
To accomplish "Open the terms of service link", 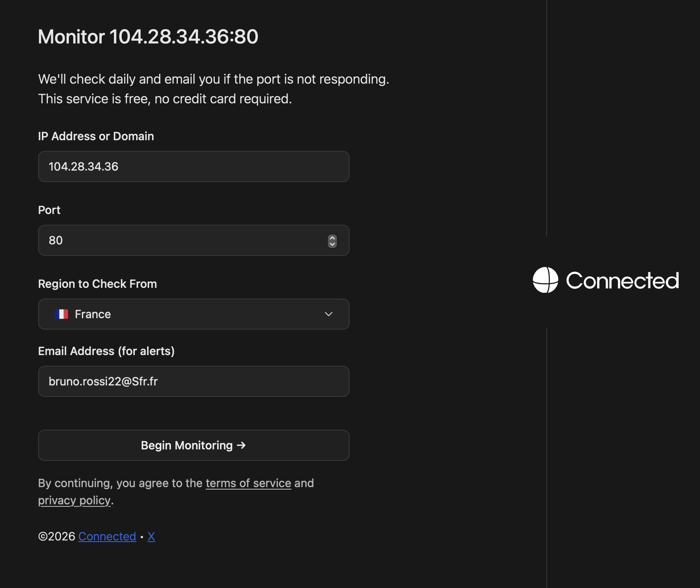I will (x=248, y=483).
